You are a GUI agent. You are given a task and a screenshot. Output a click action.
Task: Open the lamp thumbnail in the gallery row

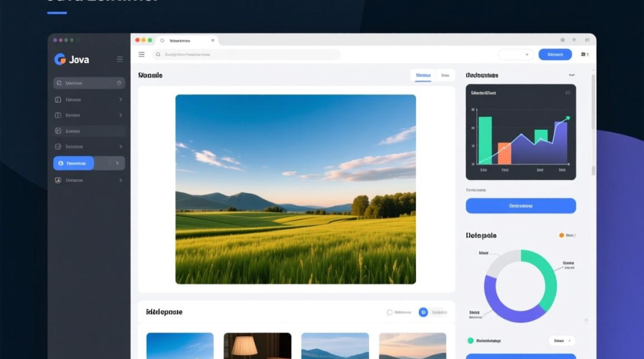pos(257,346)
